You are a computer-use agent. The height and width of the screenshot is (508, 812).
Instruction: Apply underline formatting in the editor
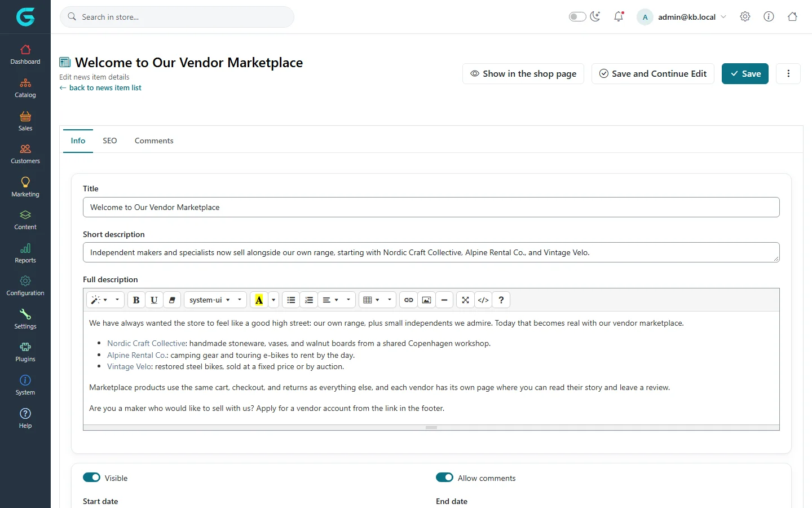click(154, 300)
